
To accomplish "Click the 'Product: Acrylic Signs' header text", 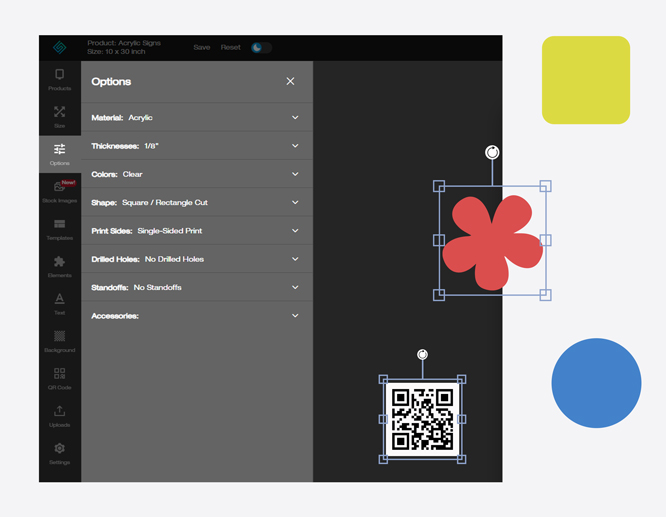I will 124,43.
